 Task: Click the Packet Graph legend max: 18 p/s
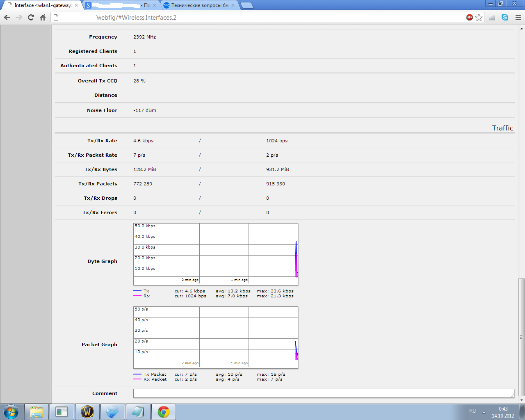point(271,374)
